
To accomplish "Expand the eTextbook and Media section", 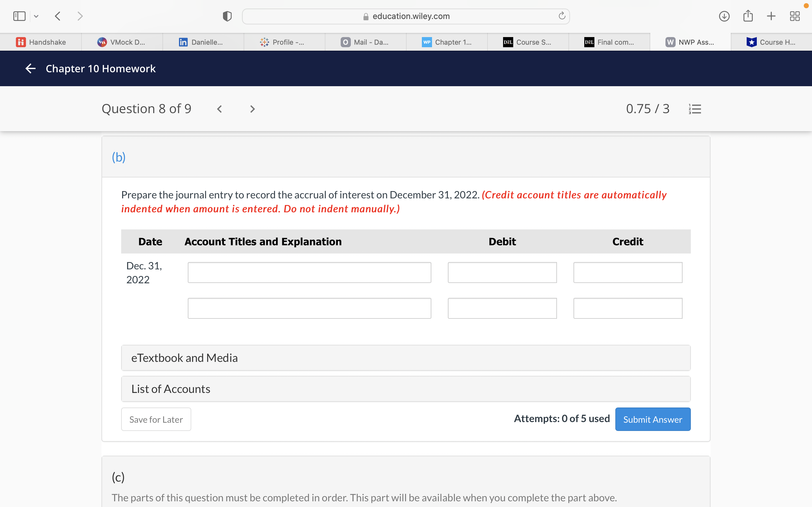I will point(406,358).
